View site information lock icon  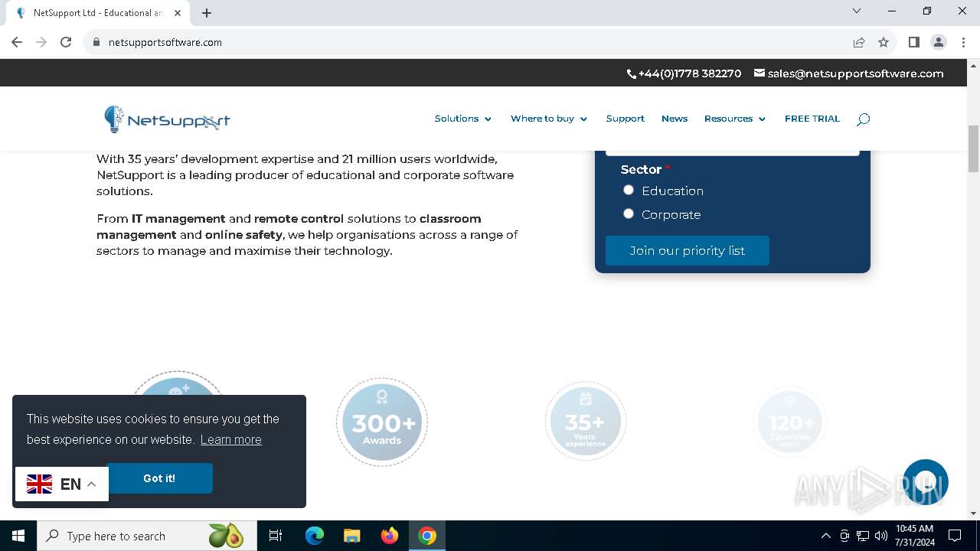[96, 42]
